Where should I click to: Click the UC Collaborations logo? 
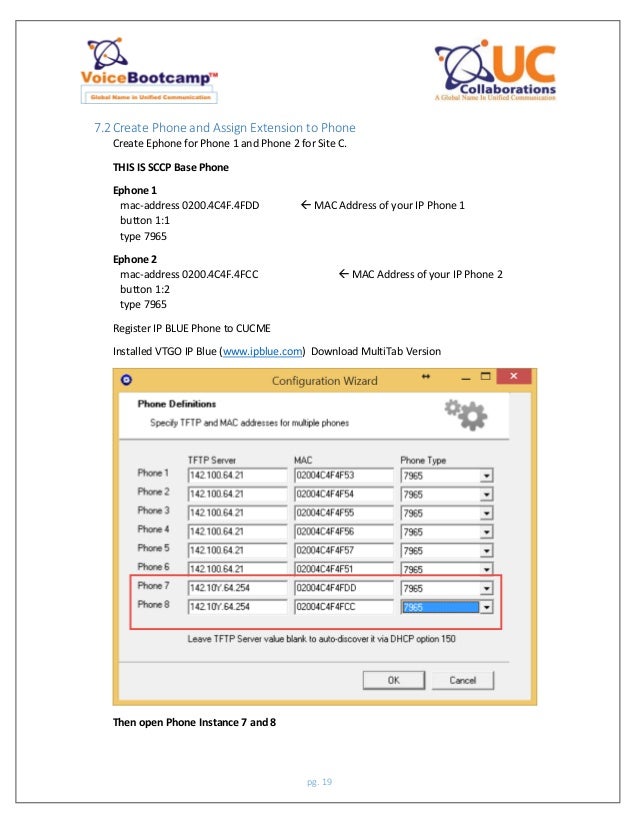[x=495, y=70]
